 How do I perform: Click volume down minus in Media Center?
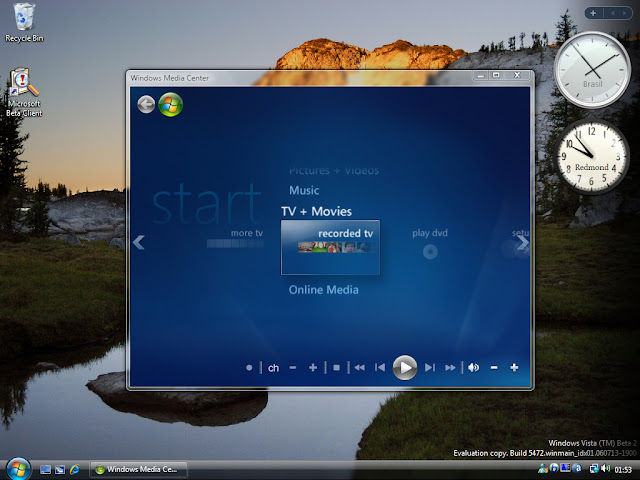tap(494, 368)
